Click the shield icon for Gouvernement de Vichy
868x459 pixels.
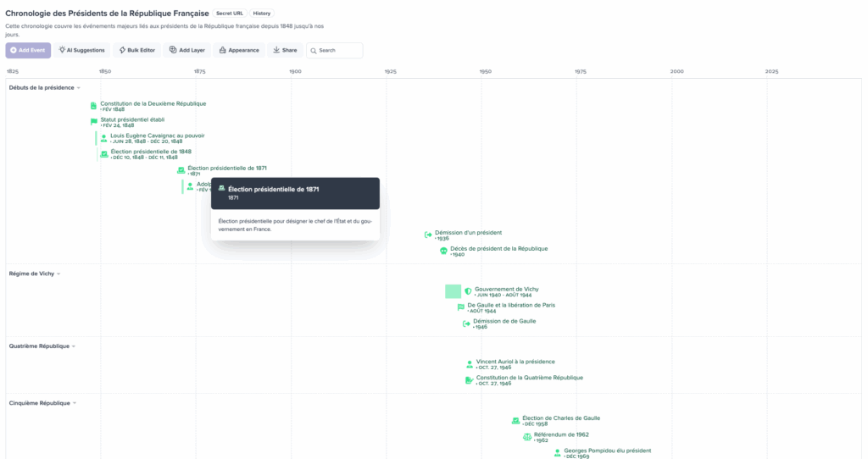point(468,291)
